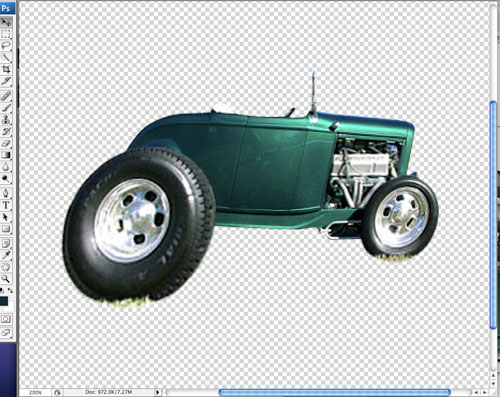Select the Type tool
This screenshot has width=500, height=397.
6,205
